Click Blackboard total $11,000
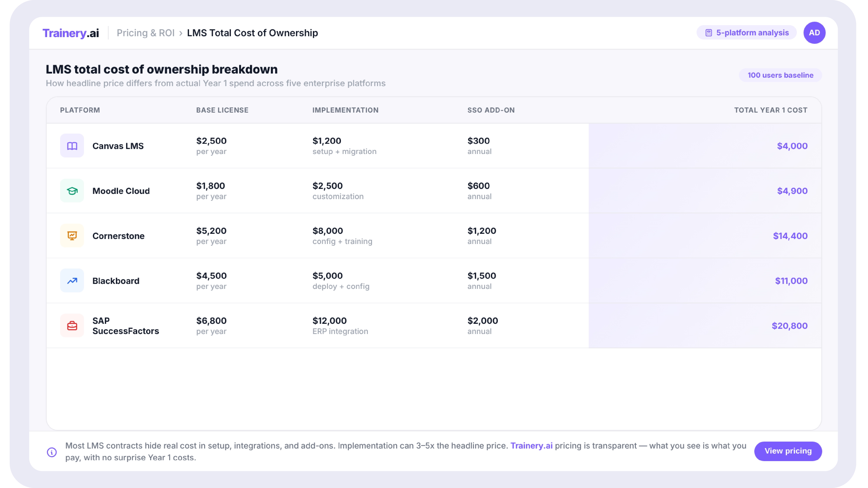Image resolution: width=868 pixels, height=488 pixels. 791,281
